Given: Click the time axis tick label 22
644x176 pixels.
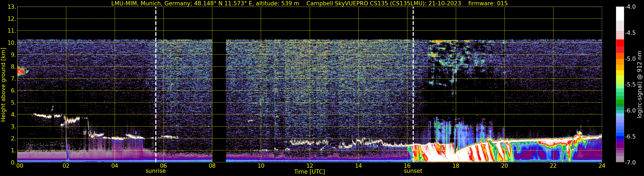Looking at the screenshot, I should (x=553, y=166).
